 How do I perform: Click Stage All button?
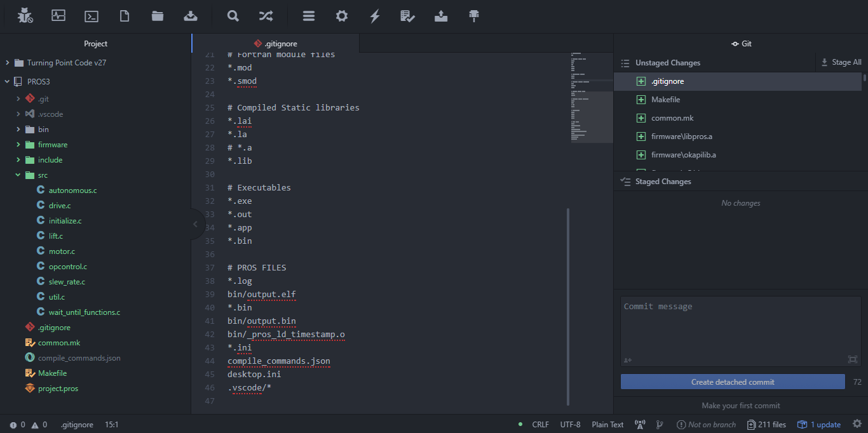(841, 62)
